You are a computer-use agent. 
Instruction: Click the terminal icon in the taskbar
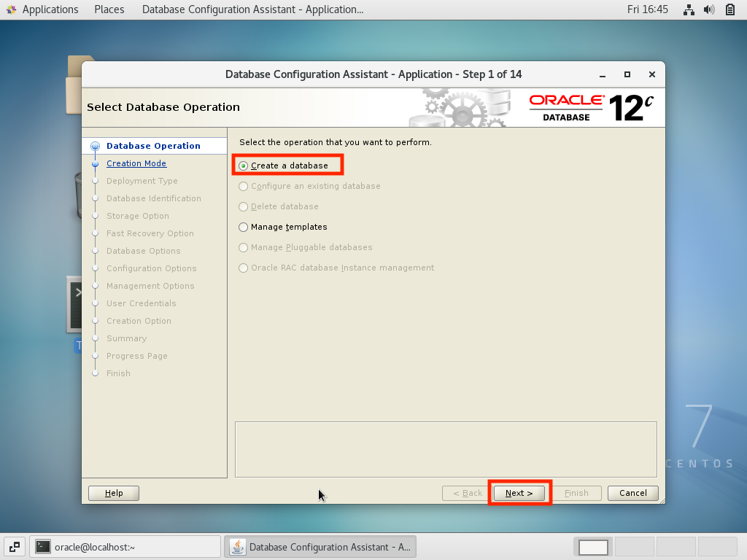click(43, 547)
